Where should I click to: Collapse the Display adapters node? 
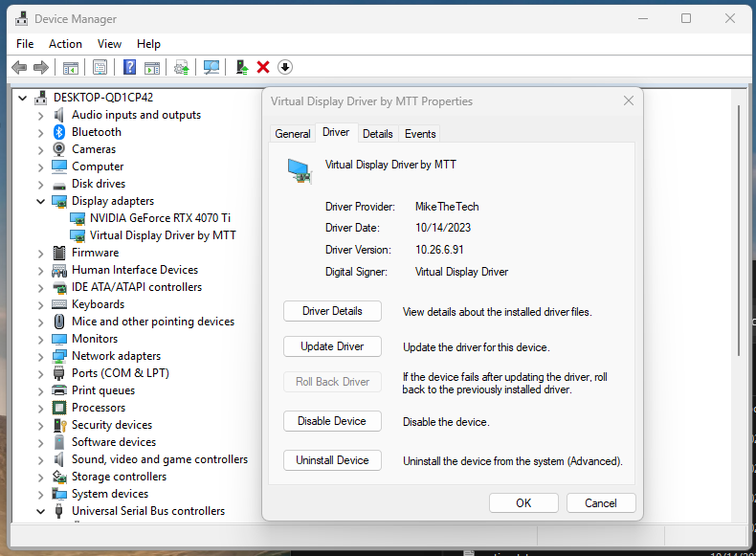40,202
